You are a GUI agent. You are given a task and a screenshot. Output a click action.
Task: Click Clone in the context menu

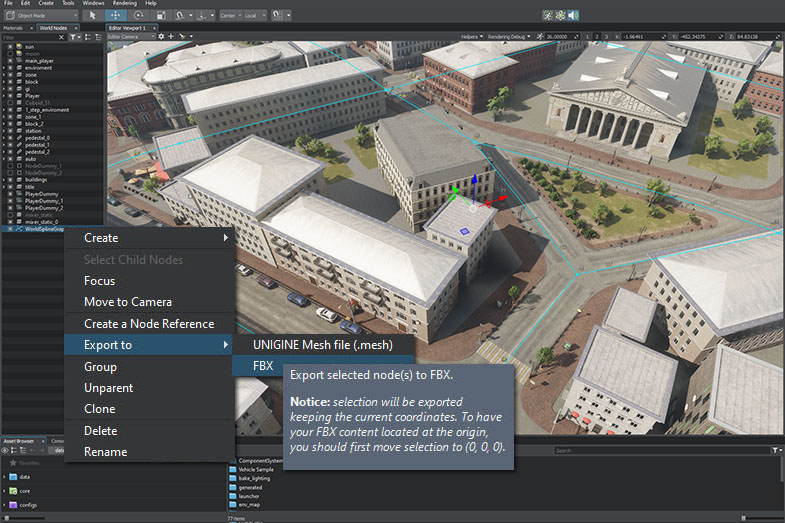tap(99, 409)
